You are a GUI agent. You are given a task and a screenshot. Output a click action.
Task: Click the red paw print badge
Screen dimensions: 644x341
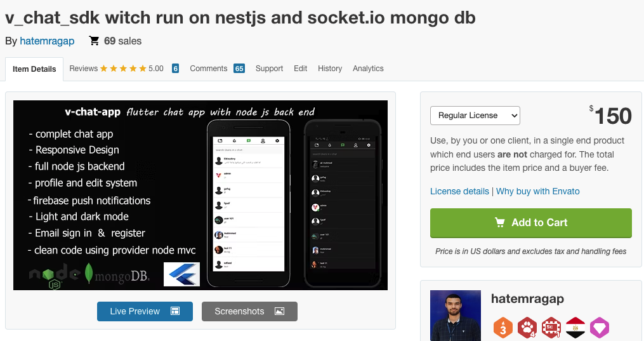[x=527, y=328]
